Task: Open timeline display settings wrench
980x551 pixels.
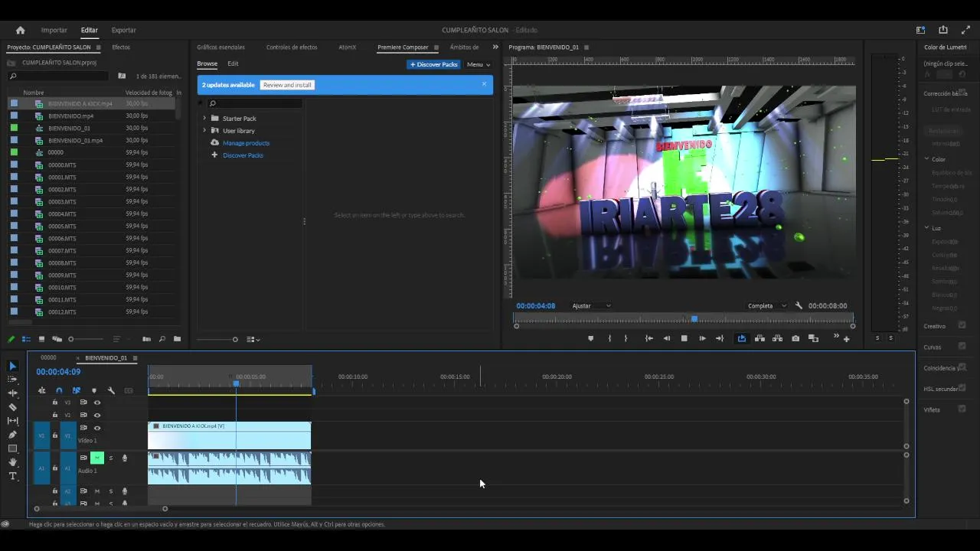Action: (111, 390)
